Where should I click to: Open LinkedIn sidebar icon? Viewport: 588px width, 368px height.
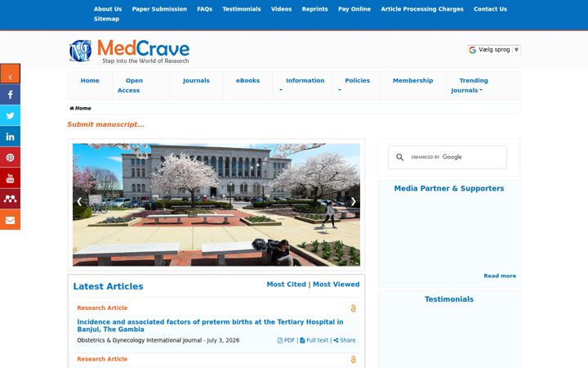click(x=10, y=137)
